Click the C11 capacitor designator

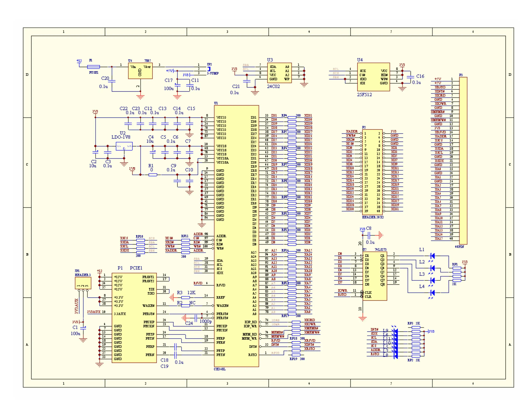[195, 80]
